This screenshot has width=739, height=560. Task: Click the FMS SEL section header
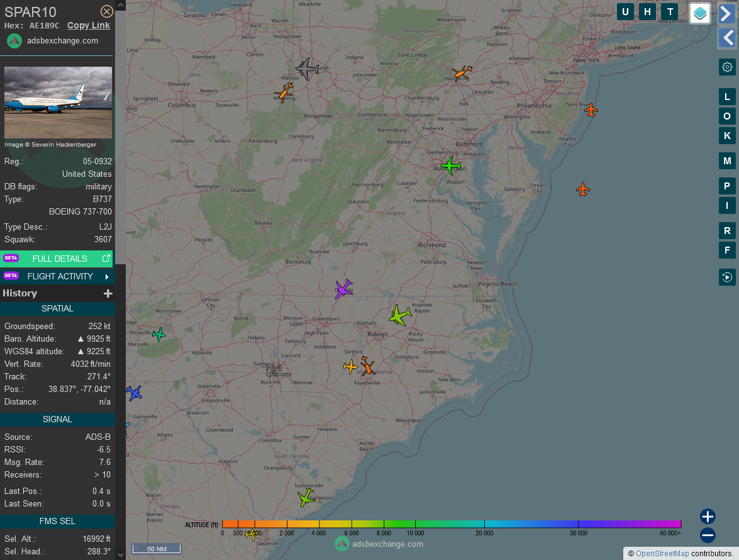pos(57,522)
